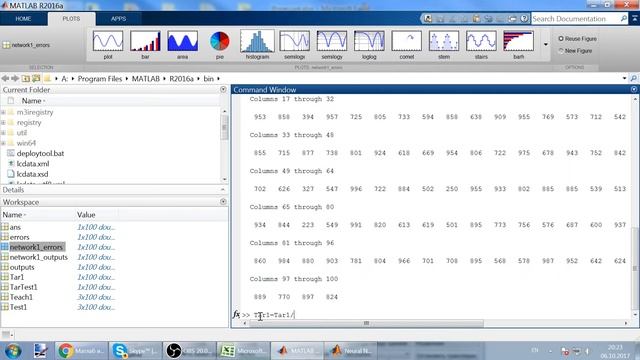Screen dimensions: 640x360
Task: Click Program Files in the path
Action: pyautogui.click(x=100, y=78)
